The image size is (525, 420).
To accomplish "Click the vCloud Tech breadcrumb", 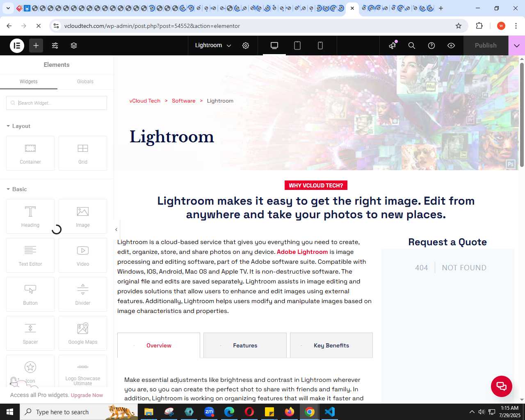I will (x=145, y=101).
